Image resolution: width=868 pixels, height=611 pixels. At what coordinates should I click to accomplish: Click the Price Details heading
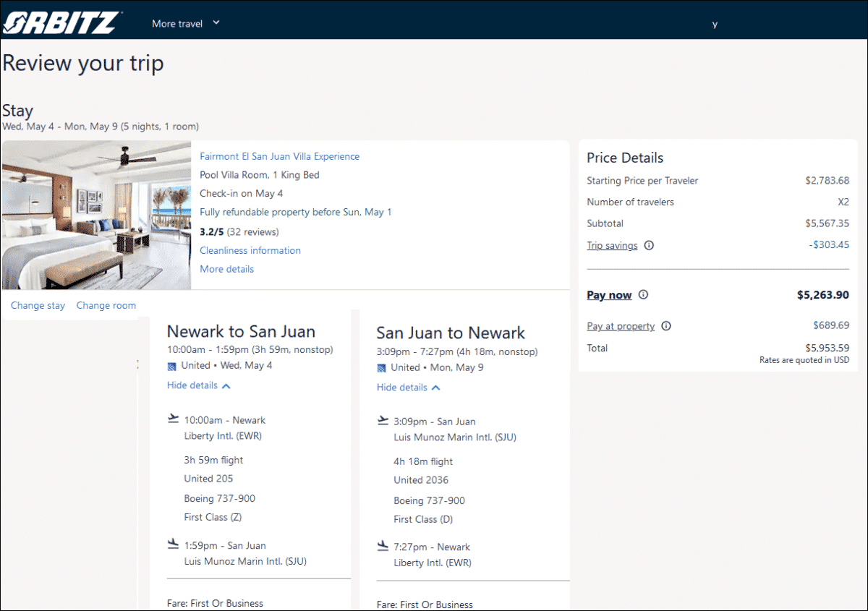click(x=625, y=158)
